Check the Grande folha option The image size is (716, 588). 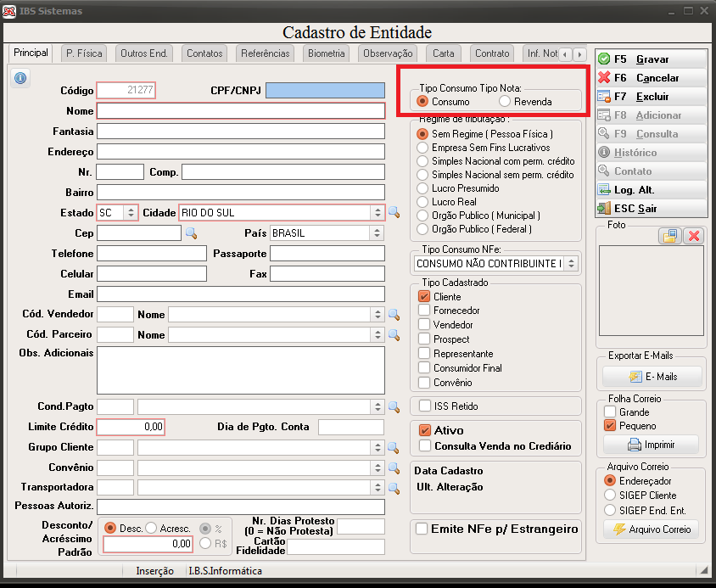pyautogui.click(x=610, y=412)
